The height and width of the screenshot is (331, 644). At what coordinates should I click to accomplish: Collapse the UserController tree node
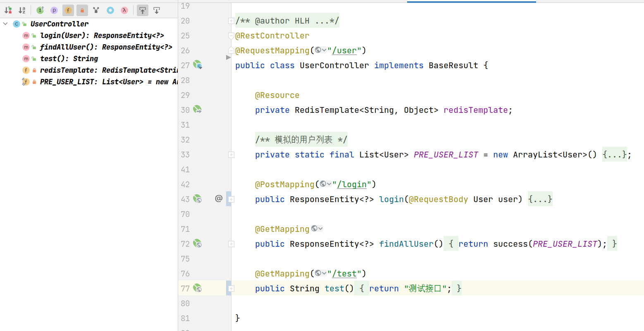click(5, 24)
